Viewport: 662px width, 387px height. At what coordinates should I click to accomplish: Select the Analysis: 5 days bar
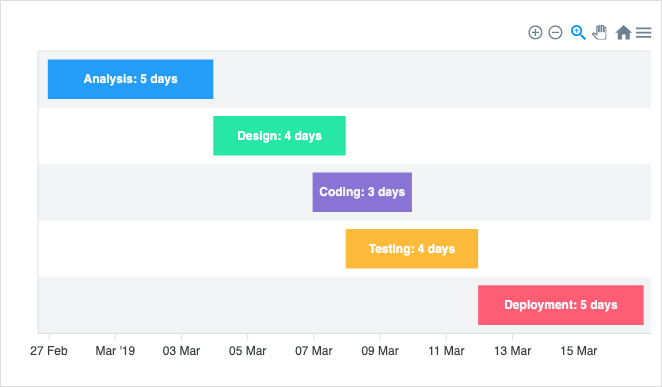click(130, 79)
